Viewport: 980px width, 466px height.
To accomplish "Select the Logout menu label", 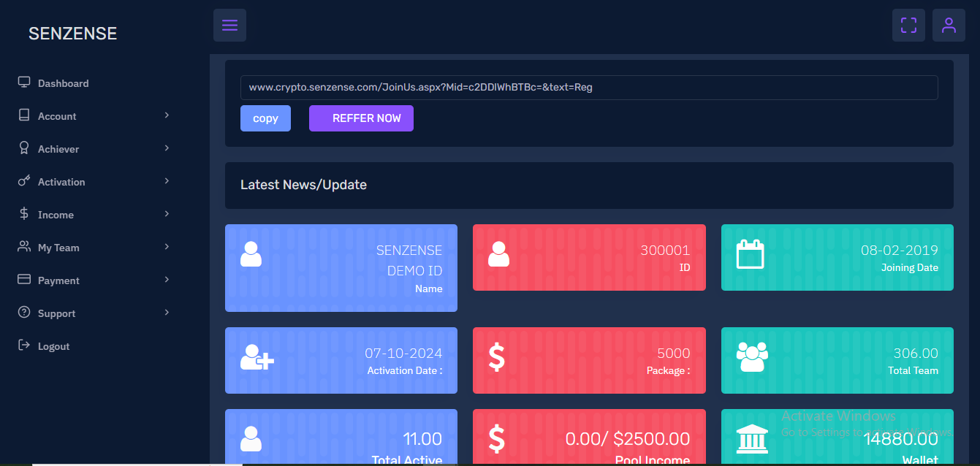I will (54, 346).
